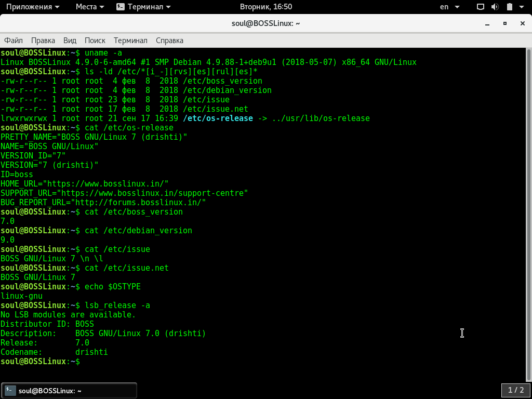Click the 9.0 debian version output
The width and height of the screenshot is (532, 399).
7,240
